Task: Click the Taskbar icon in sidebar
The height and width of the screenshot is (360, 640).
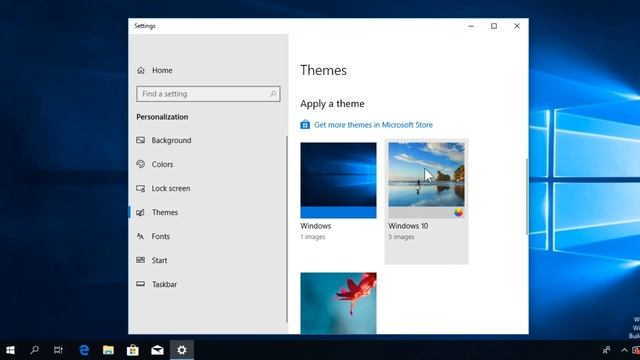Action: tap(140, 284)
